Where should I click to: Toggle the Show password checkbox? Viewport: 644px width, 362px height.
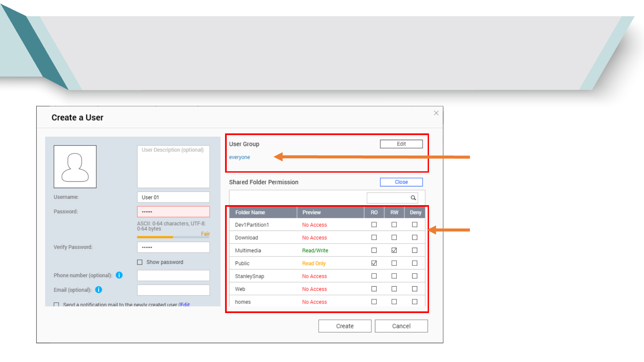tap(140, 262)
